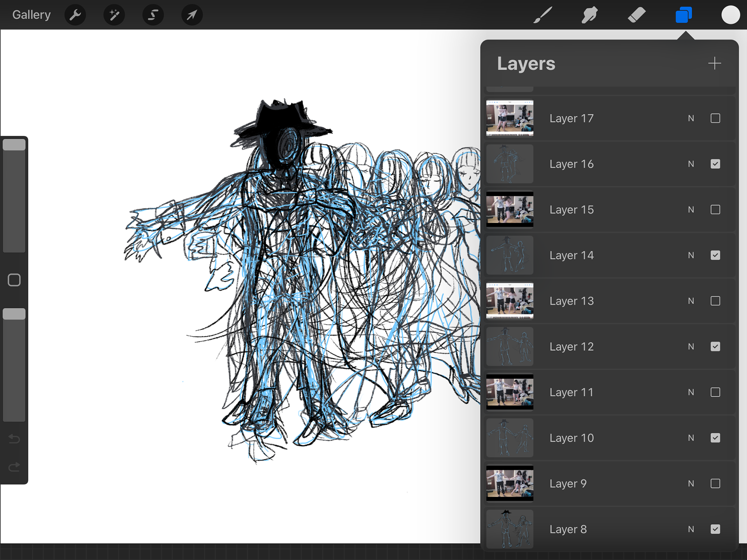
Task: Return to the Gallery
Action: 32,15
